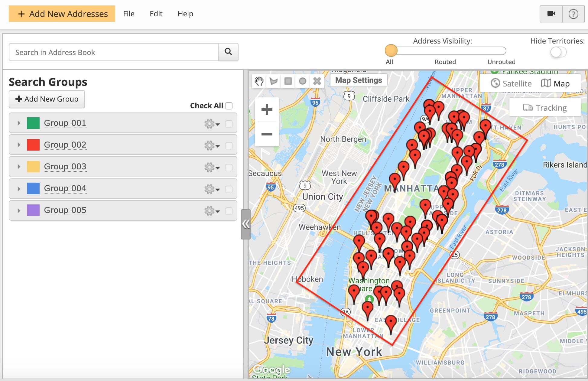Select the rectangle draw tool icon

(x=288, y=80)
